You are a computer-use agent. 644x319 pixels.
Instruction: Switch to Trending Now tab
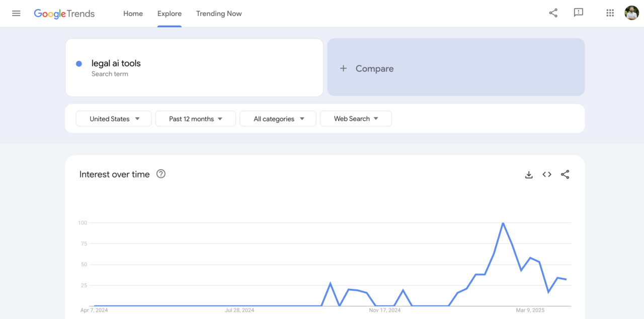(x=219, y=14)
